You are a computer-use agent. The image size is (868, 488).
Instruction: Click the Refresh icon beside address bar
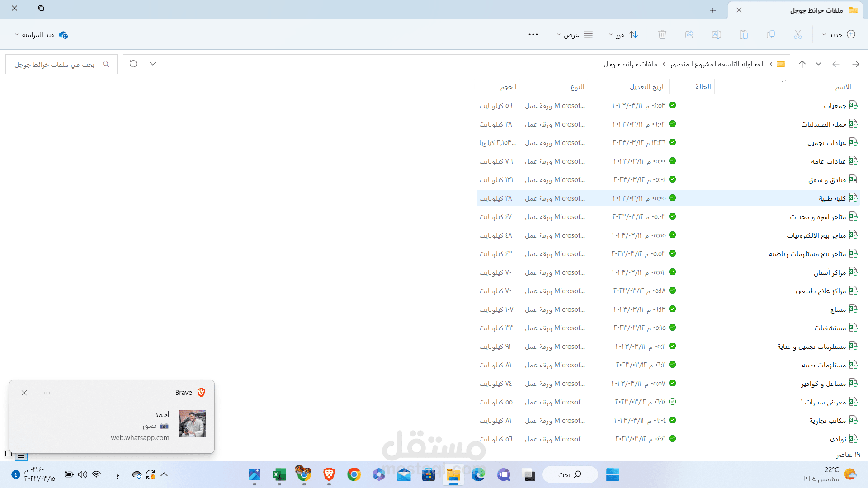[x=133, y=64]
